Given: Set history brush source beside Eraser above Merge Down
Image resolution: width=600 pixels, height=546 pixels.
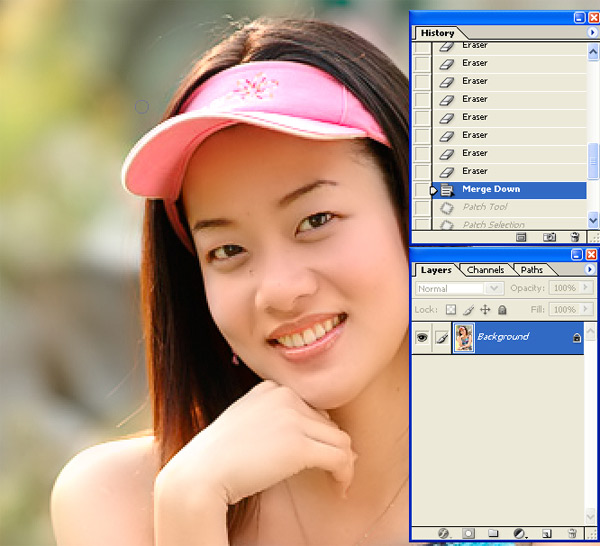Looking at the screenshot, I should point(422,172).
